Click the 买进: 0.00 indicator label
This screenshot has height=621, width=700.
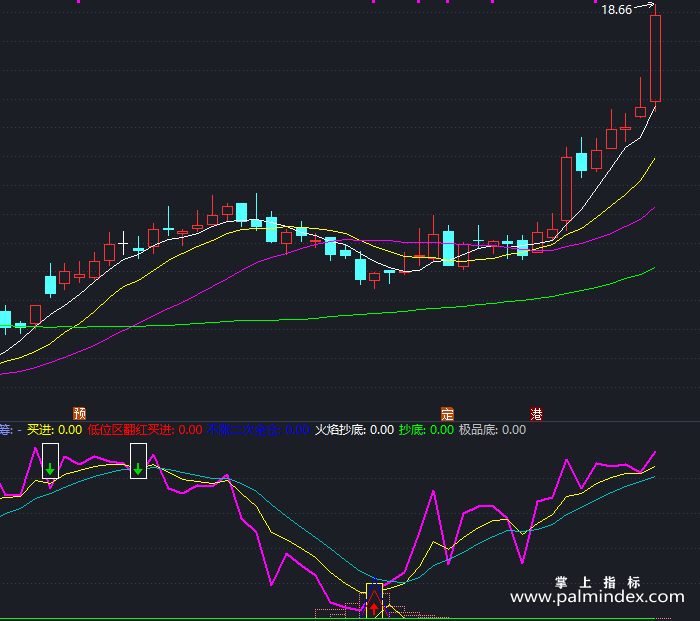(54, 430)
